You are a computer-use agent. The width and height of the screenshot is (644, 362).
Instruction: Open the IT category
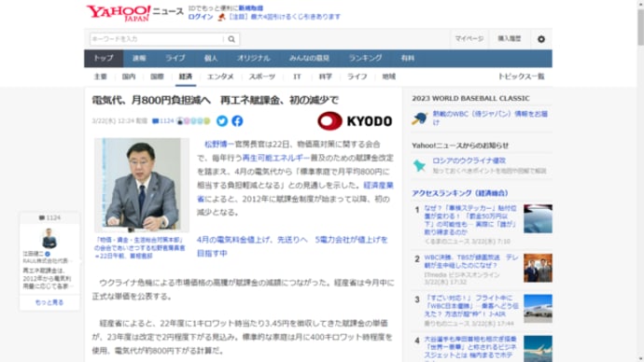pos(297,77)
